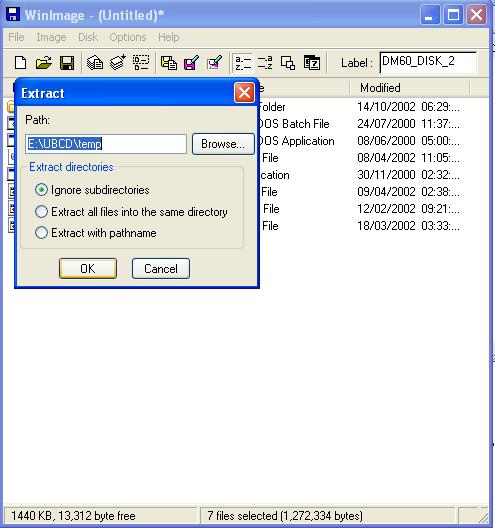Open the File menu

tap(16, 37)
